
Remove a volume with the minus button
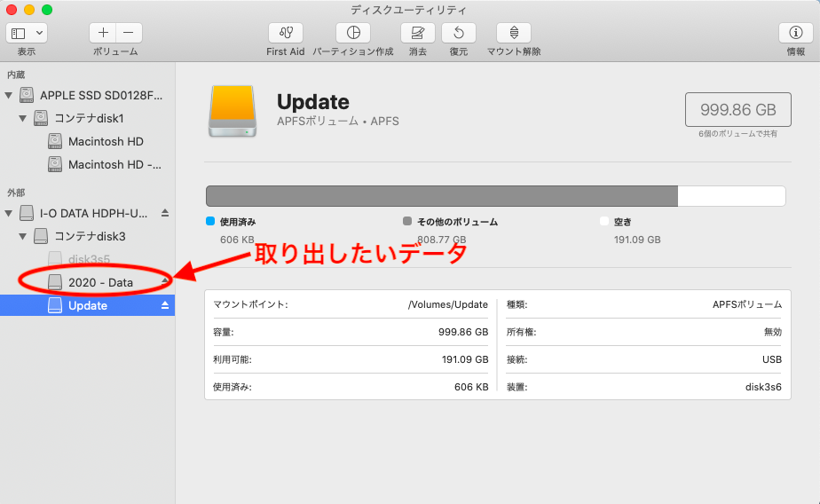129,33
